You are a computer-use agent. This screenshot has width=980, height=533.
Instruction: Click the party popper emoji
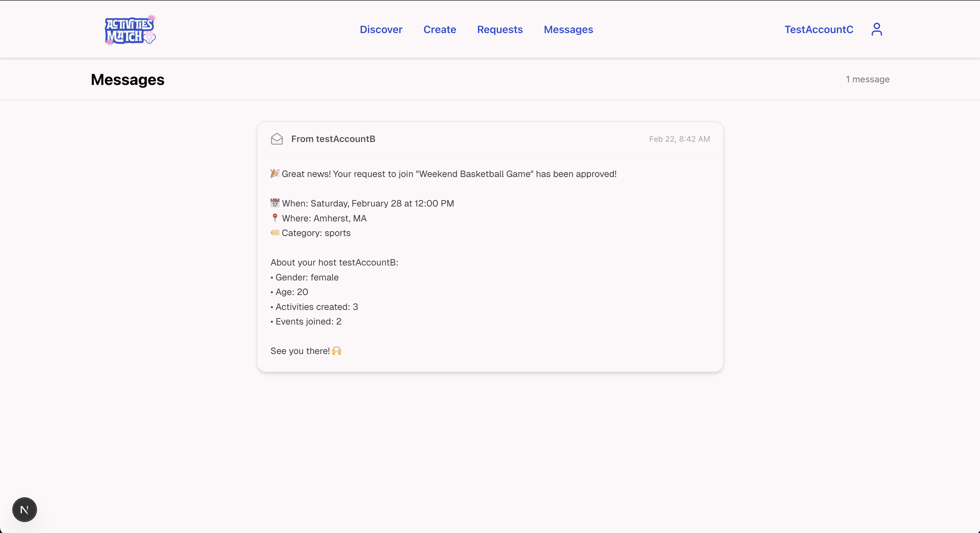point(275,173)
